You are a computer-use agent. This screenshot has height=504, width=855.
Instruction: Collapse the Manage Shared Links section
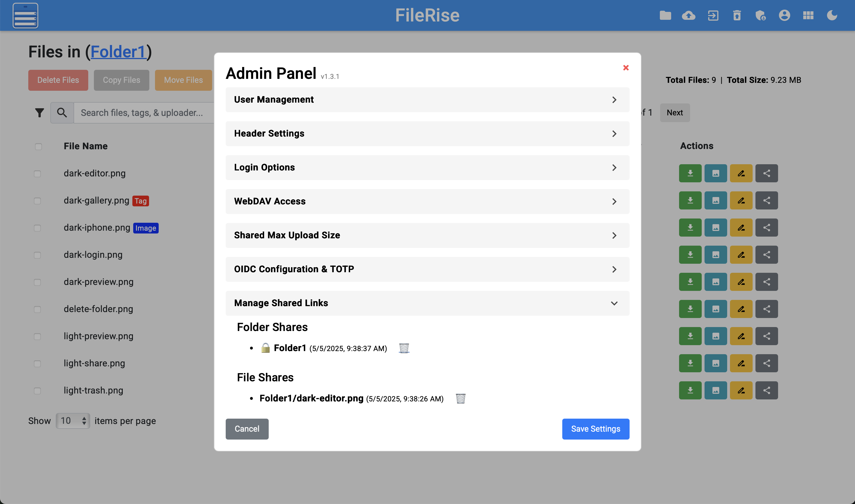click(x=427, y=303)
